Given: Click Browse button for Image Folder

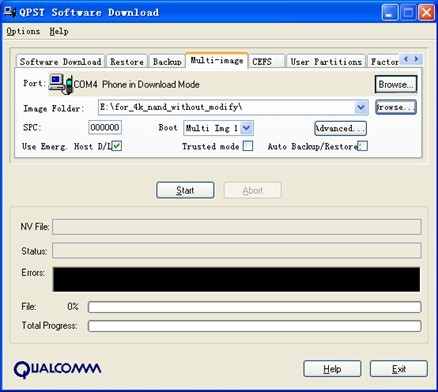Looking at the screenshot, I should [x=396, y=107].
